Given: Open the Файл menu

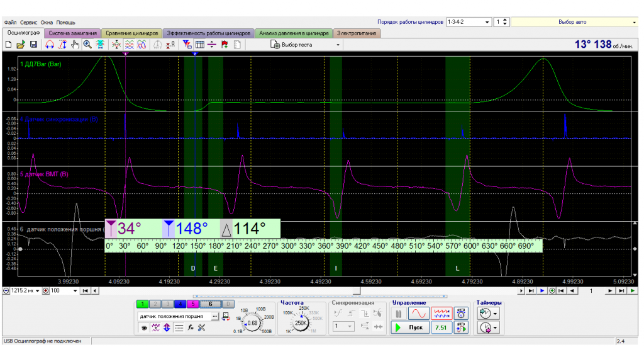Looking at the screenshot, I should click(x=10, y=22).
